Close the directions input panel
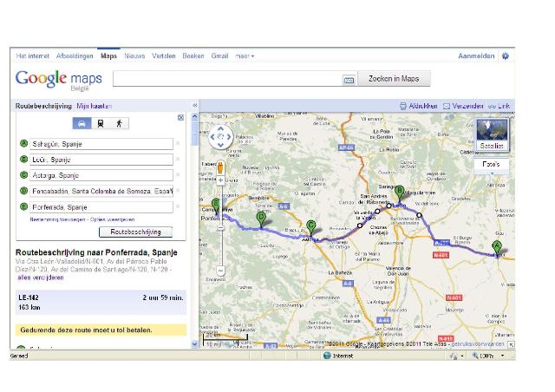The image size is (555, 392). point(180,118)
